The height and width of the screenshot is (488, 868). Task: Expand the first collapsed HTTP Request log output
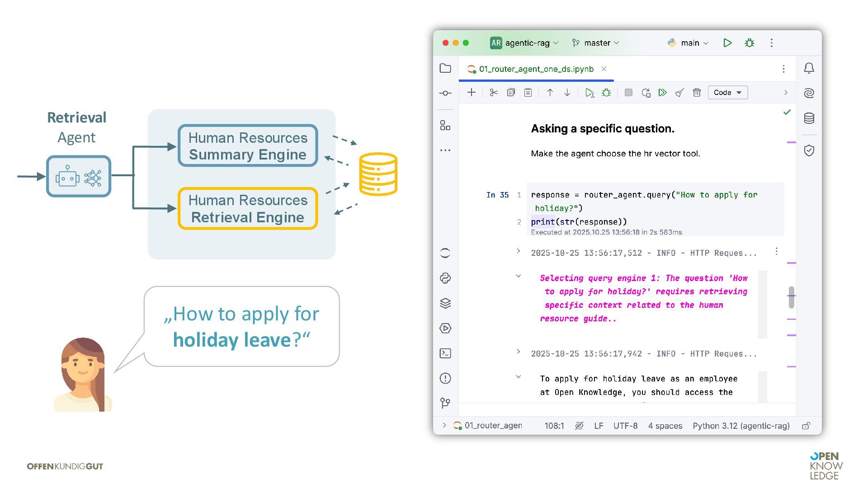(x=518, y=251)
